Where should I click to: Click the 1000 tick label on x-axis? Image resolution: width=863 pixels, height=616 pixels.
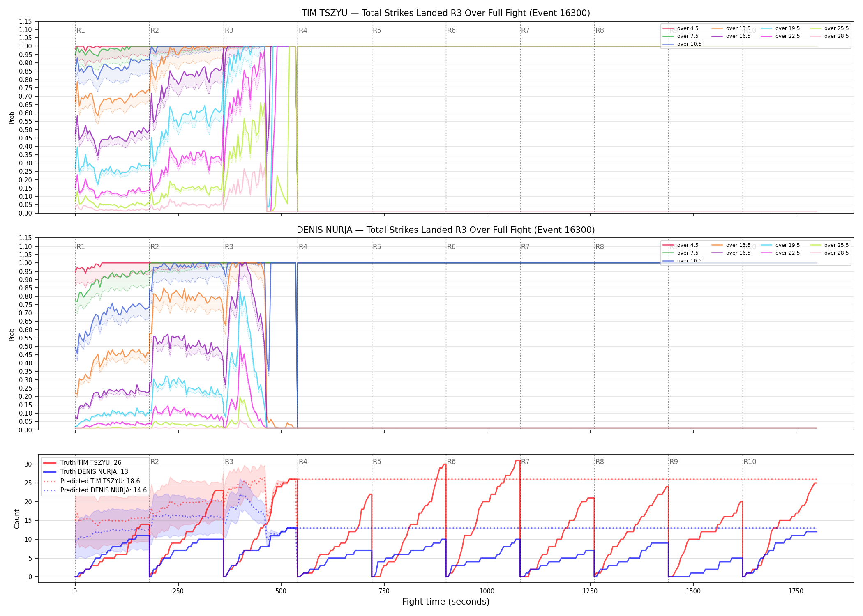click(487, 591)
